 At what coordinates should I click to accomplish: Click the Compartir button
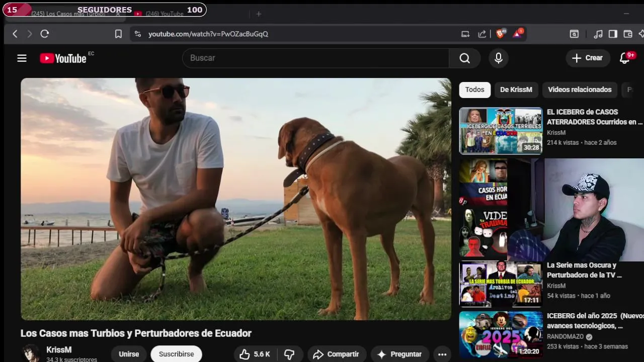pyautogui.click(x=336, y=354)
